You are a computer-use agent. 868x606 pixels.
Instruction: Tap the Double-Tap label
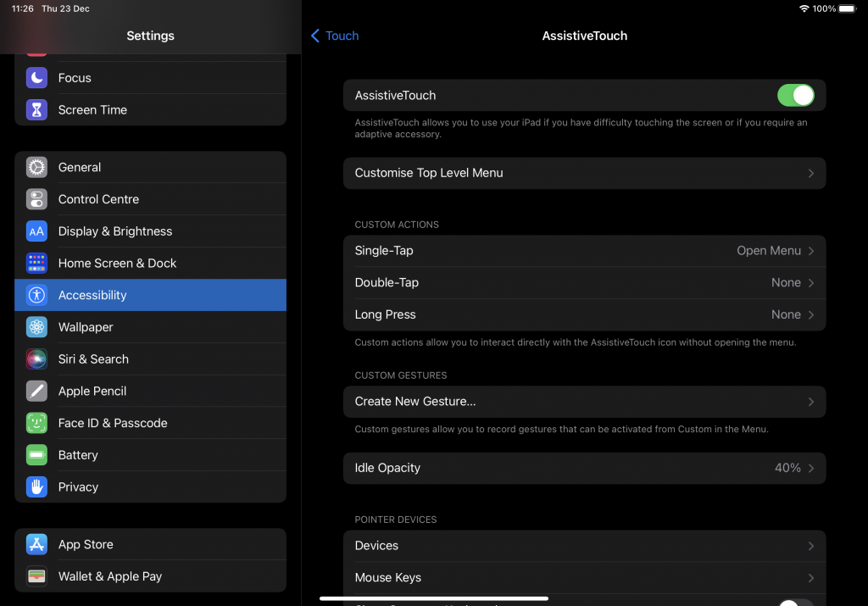[387, 282]
